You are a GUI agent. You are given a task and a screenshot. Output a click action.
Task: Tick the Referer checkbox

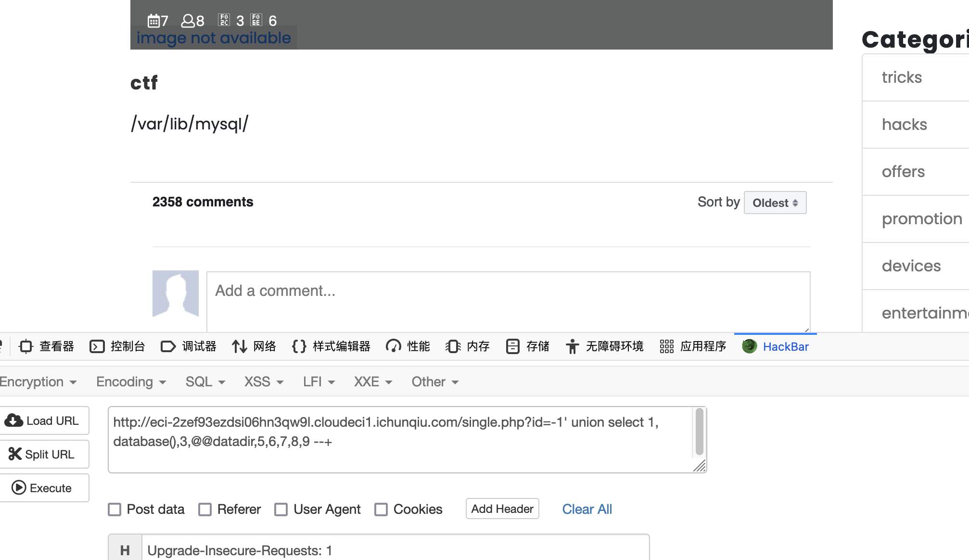[205, 509]
